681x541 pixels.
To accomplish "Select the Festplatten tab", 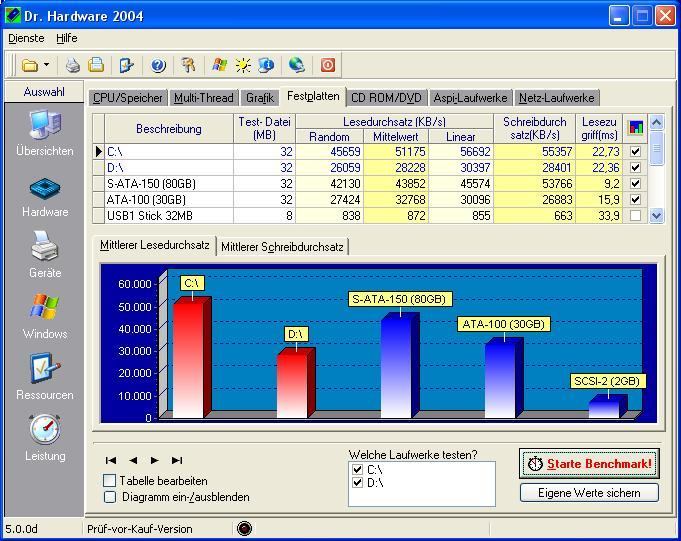I will [x=313, y=96].
